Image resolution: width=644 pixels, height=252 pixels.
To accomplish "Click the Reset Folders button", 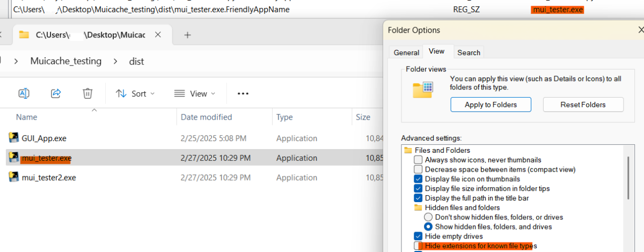I will pos(583,105).
